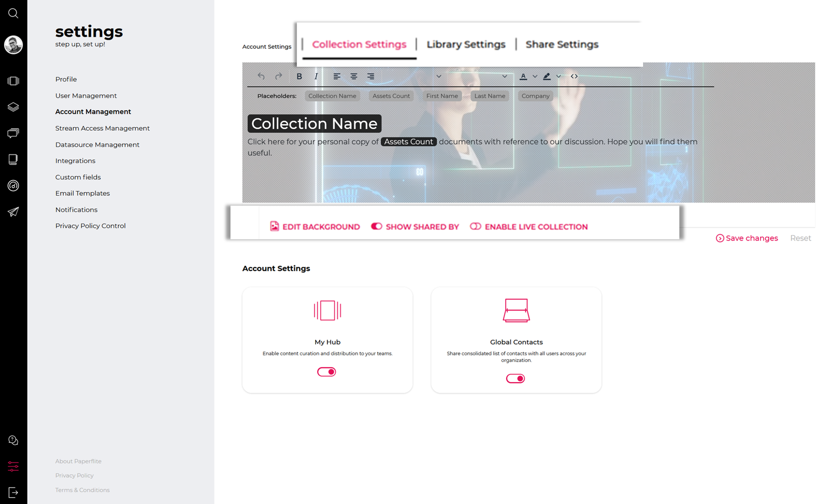Viewport: 826px width, 504px height.
Task: Click the highlight color pen icon
Action: pyautogui.click(x=547, y=76)
